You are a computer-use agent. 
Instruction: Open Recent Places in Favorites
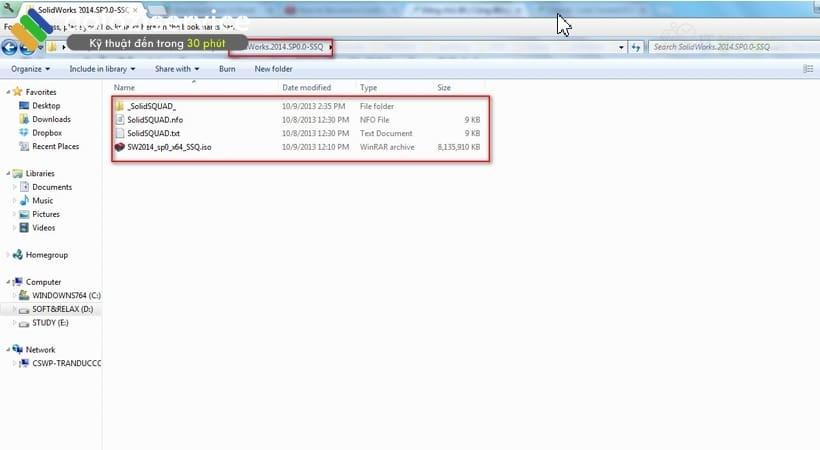(x=55, y=147)
